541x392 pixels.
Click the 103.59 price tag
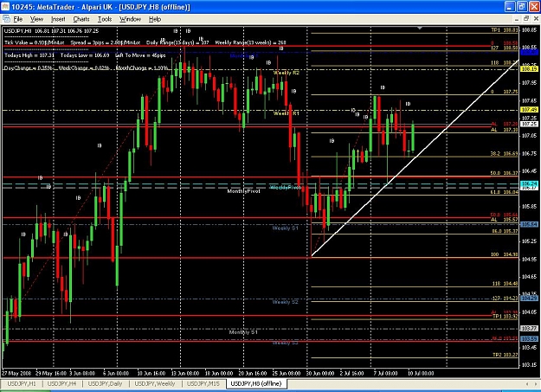529,339
